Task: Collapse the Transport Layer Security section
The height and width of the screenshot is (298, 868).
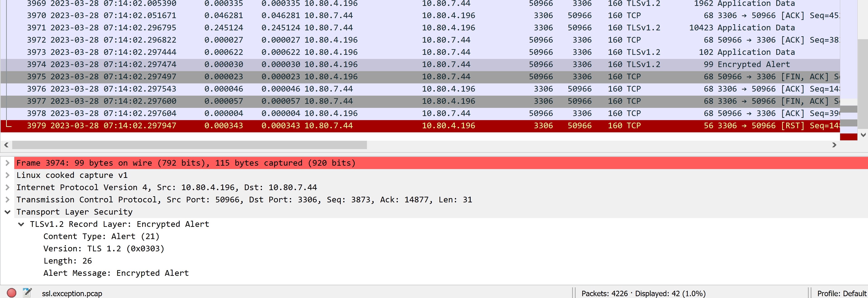Action: 7,212
